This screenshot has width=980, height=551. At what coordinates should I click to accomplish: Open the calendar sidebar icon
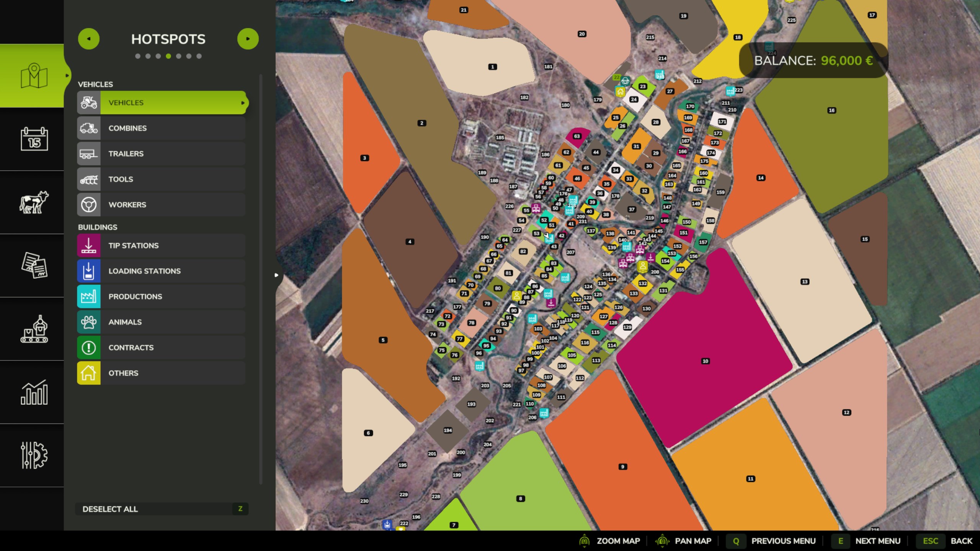click(x=34, y=139)
